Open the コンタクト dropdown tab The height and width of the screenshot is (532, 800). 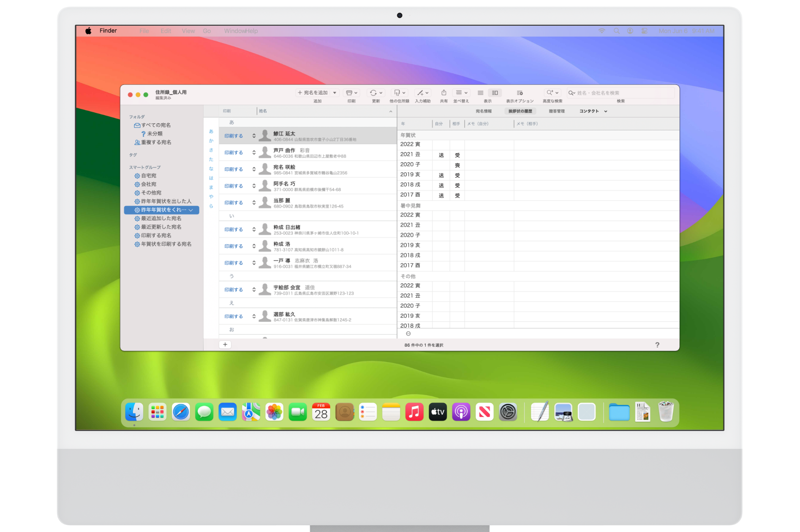coord(593,111)
